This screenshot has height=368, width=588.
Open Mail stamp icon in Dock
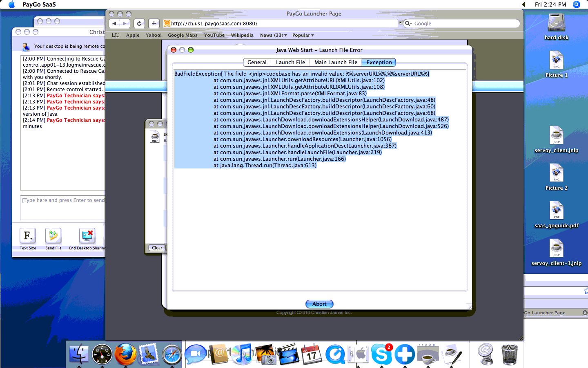point(149,354)
